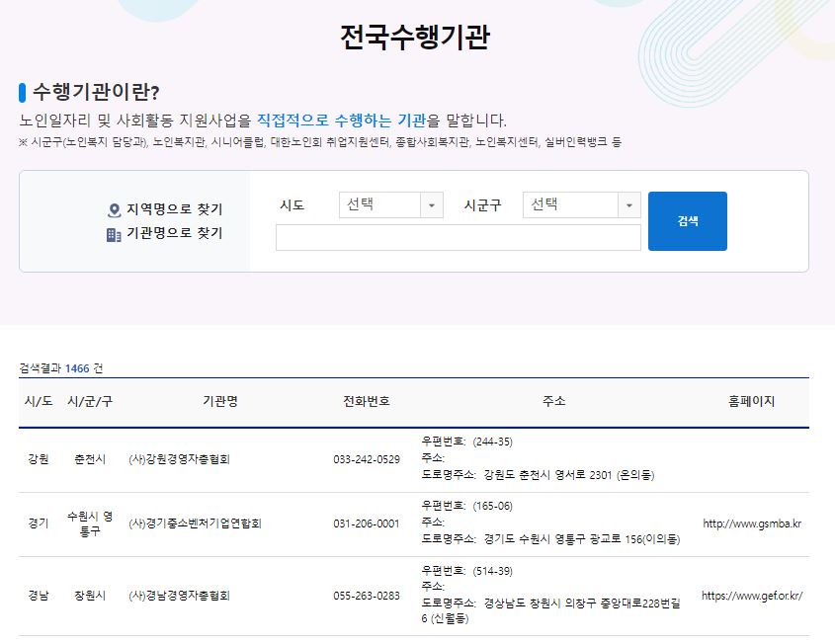Click the 주소 column header
Screen dimensions: 835x644
coord(553,401)
